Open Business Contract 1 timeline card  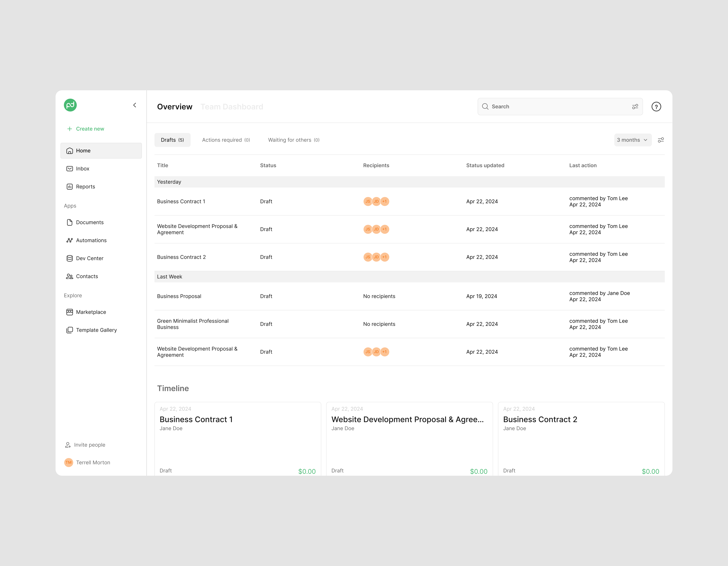pyautogui.click(x=238, y=439)
